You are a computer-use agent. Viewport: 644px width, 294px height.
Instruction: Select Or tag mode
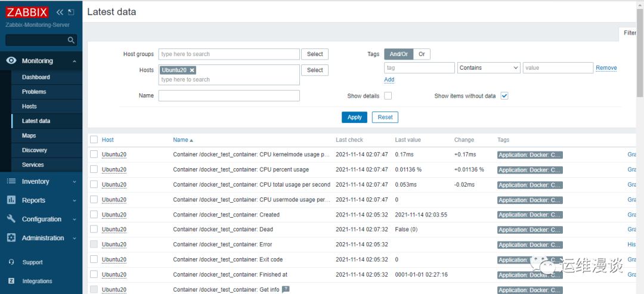pos(422,54)
